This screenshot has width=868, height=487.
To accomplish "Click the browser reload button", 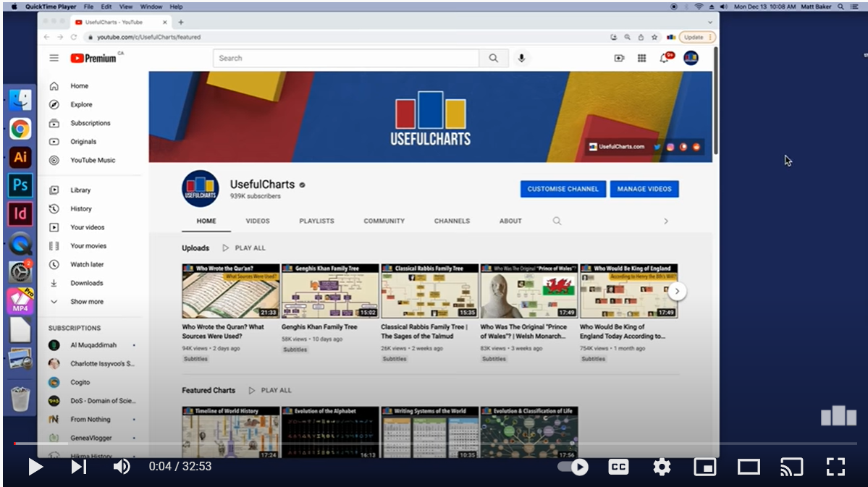I will point(74,37).
